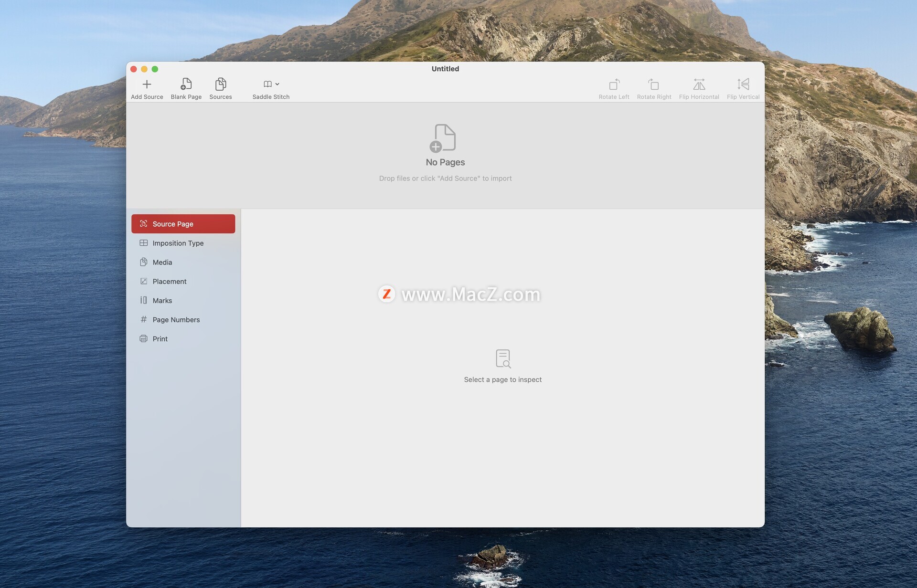The width and height of the screenshot is (917, 588).
Task: Click the Rotate Right icon
Action: coord(653,84)
